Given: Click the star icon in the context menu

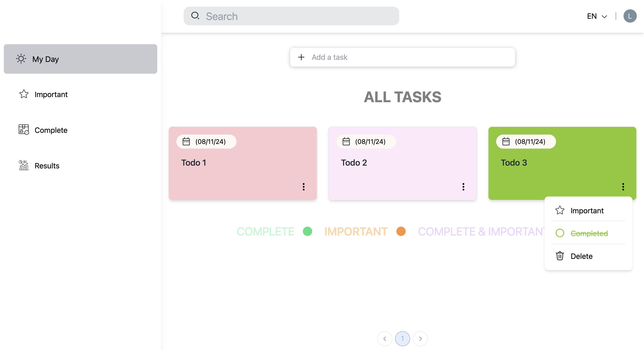Looking at the screenshot, I should click(560, 210).
